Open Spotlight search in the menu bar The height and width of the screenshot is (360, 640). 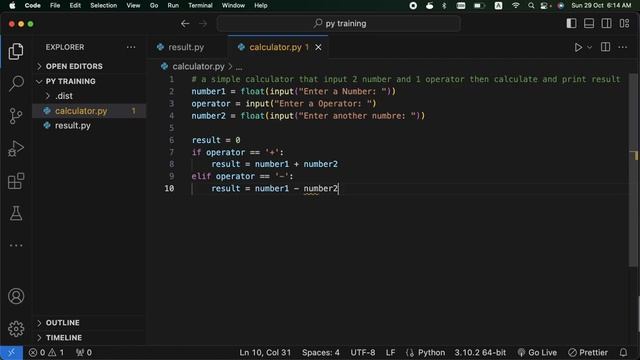(x=531, y=5)
